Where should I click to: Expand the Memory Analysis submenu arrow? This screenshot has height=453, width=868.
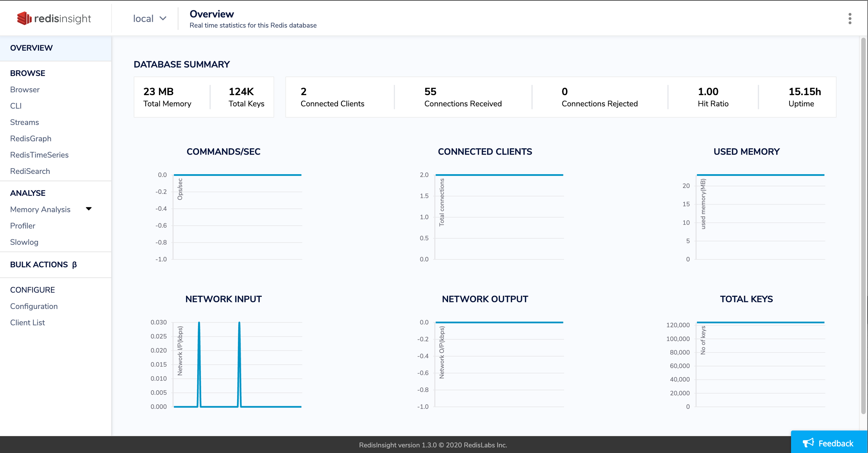pos(89,209)
